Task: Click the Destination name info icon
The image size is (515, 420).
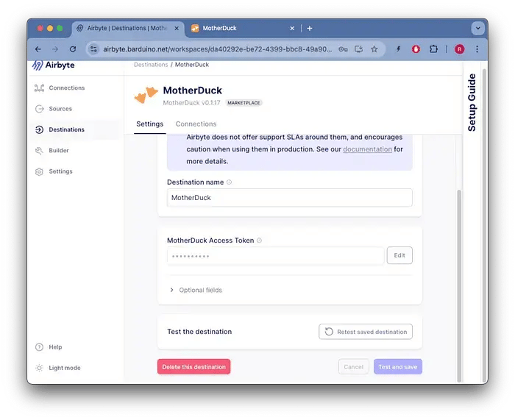Action: 230,182
